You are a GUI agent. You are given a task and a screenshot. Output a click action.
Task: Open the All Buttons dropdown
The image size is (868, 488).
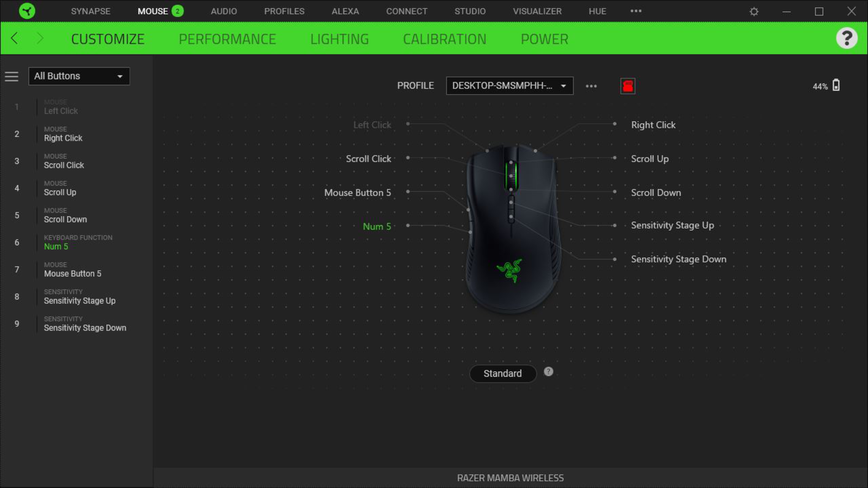tap(79, 76)
